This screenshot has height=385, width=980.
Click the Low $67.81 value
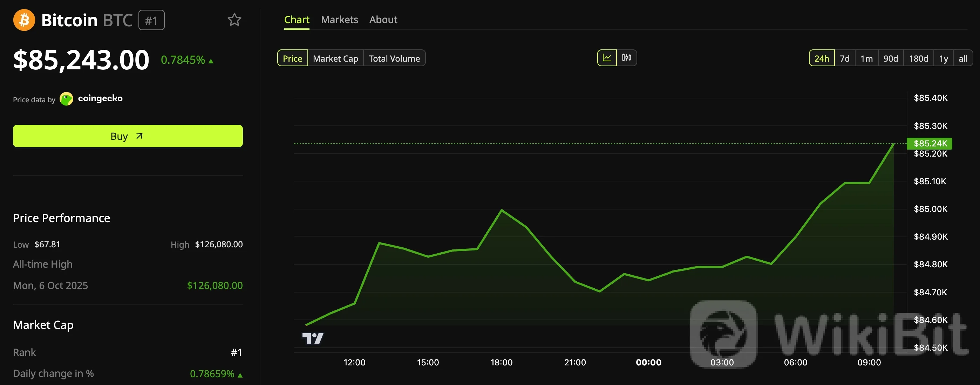(x=47, y=244)
